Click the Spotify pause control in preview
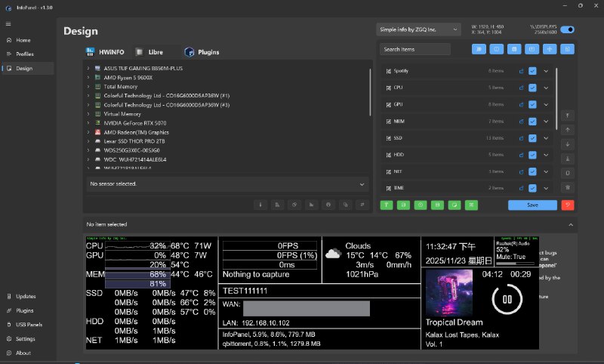The height and width of the screenshot is (364, 604). click(x=507, y=299)
